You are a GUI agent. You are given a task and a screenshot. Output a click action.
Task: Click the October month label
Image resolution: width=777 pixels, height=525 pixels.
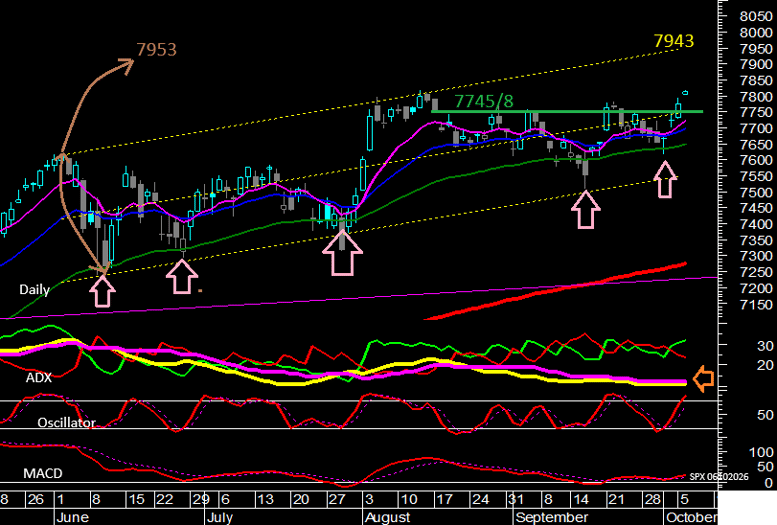click(x=691, y=518)
